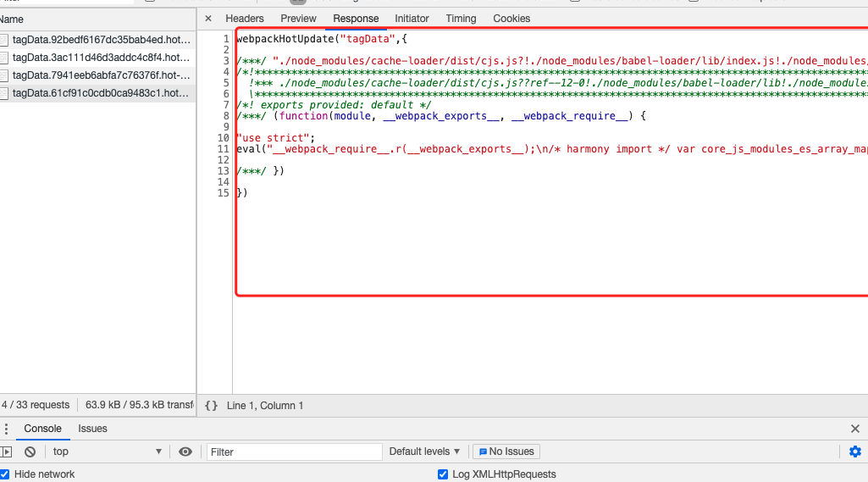
Task: Click the No Issues button
Action: pos(506,452)
